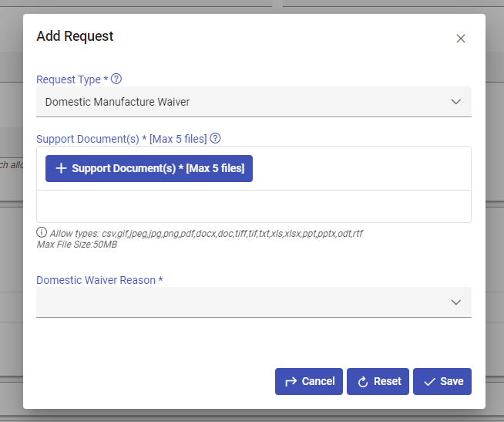The image size is (504, 422).
Task: Click the arrow icon on Cancel
Action: click(x=291, y=381)
